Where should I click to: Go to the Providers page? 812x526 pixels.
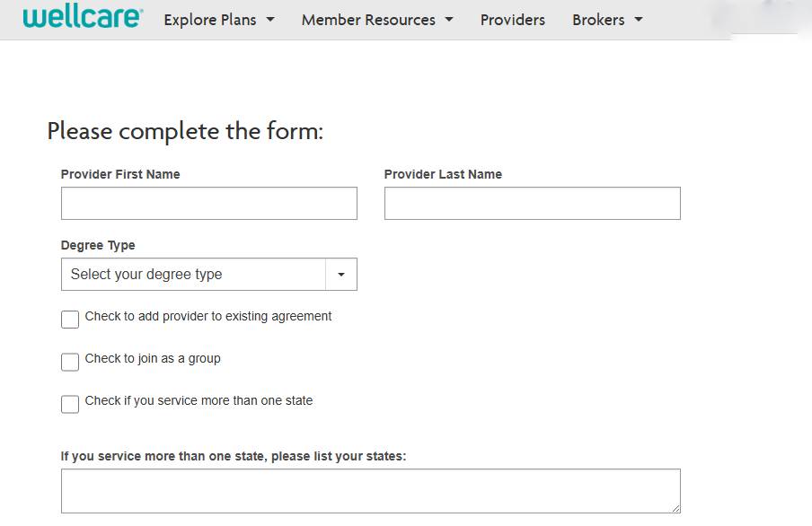(513, 20)
